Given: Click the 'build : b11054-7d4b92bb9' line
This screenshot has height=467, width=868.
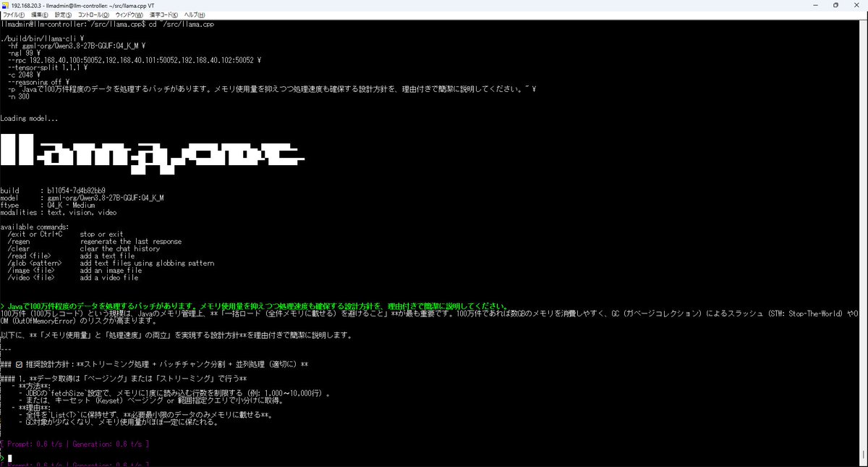Looking at the screenshot, I should point(53,190).
